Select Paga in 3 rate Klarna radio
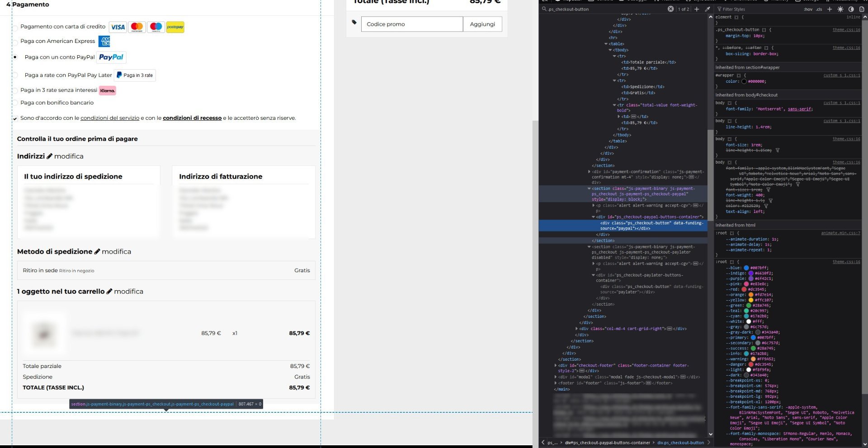The height and width of the screenshot is (448, 868). [x=15, y=90]
